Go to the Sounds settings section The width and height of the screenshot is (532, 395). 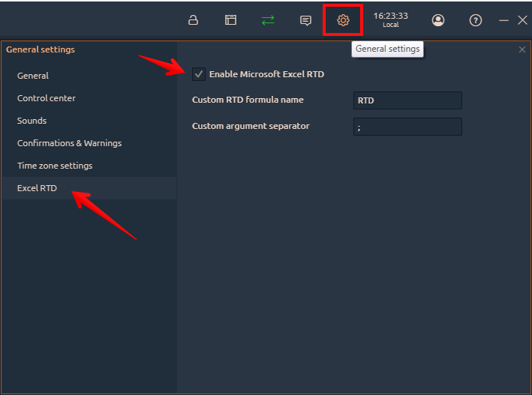pyautogui.click(x=32, y=121)
